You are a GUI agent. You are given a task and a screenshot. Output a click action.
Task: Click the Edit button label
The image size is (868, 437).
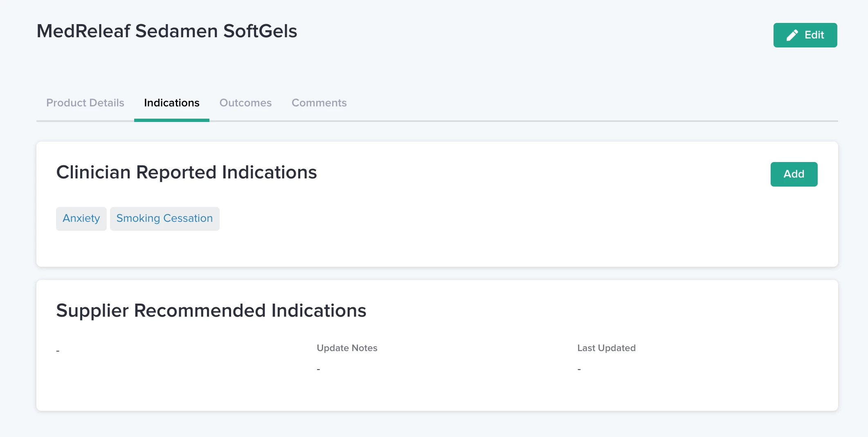(814, 35)
